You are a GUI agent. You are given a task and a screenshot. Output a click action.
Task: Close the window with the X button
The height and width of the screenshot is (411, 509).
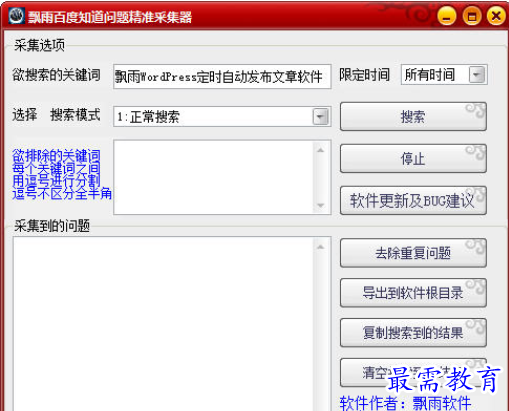[x=496, y=16]
